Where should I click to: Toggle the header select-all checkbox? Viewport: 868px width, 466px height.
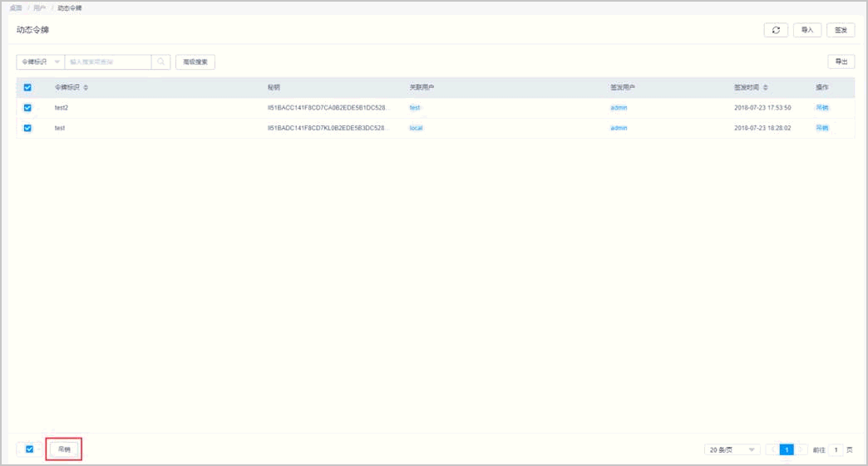pos(27,88)
